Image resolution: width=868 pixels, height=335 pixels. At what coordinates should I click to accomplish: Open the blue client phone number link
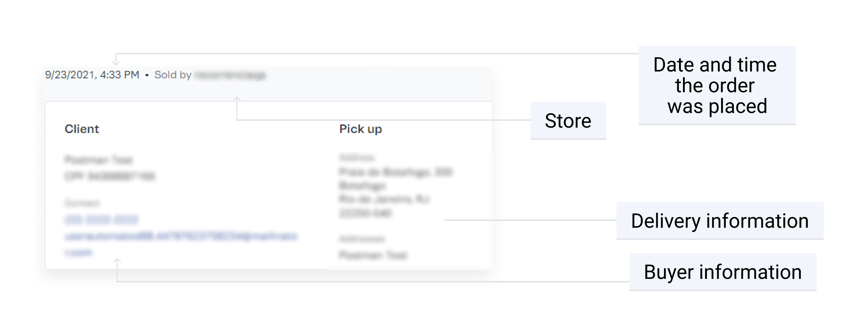(x=101, y=220)
